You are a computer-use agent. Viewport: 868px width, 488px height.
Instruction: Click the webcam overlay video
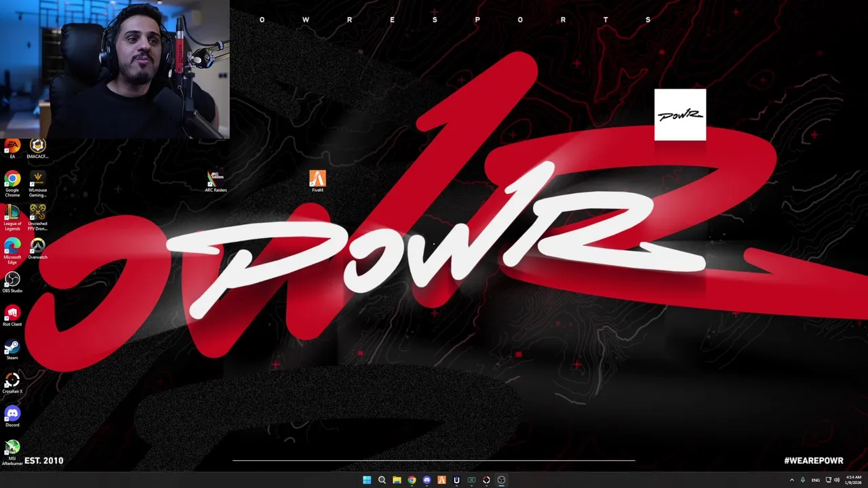tap(115, 69)
